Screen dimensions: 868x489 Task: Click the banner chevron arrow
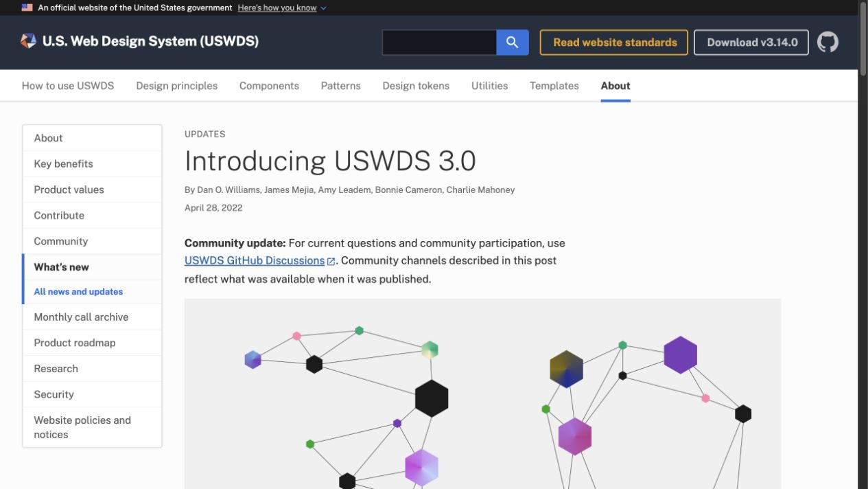(323, 8)
